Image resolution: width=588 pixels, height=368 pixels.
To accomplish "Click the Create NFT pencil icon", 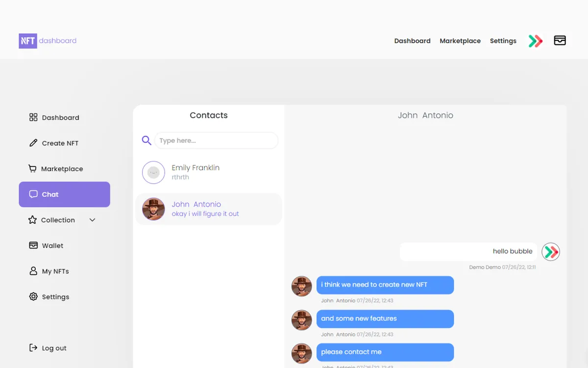I will [x=33, y=143].
